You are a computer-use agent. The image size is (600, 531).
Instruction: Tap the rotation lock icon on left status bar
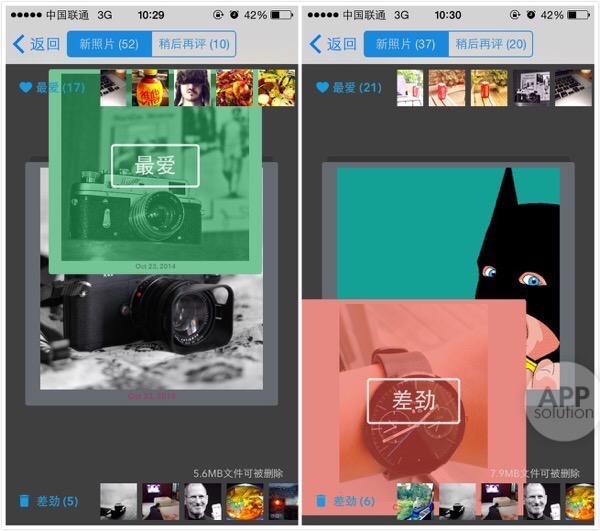(x=218, y=15)
